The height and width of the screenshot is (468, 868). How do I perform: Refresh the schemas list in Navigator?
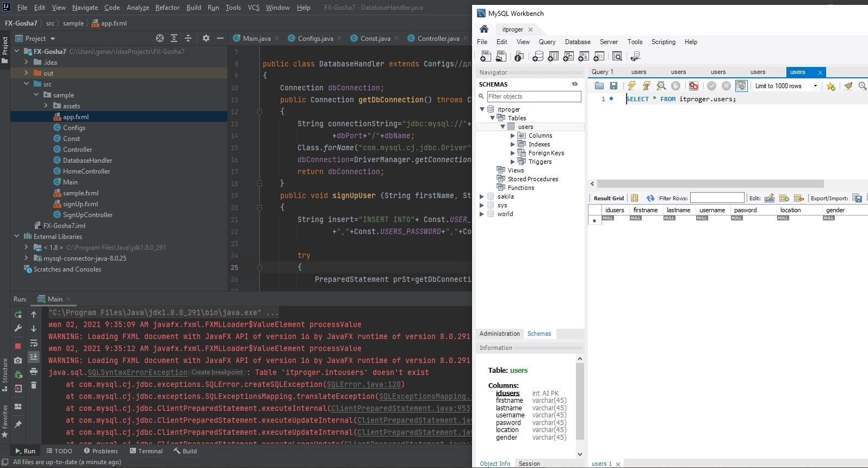[575, 84]
